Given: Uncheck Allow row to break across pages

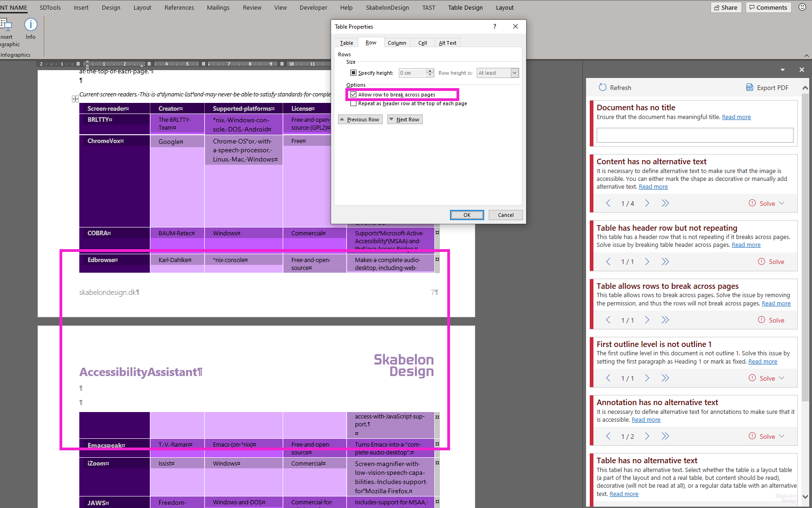Looking at the screenshot, I should 353,94.
